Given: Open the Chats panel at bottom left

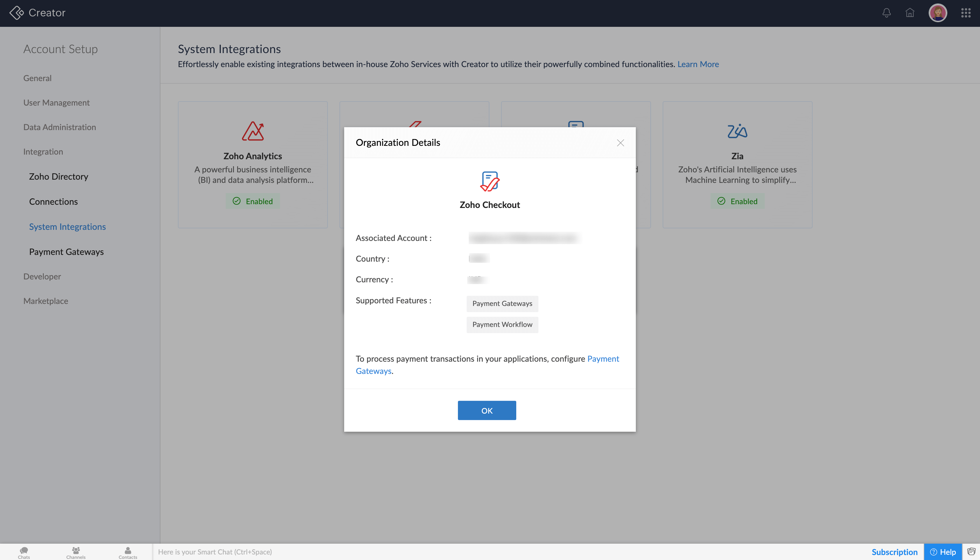Looking at the screenshot, I should (23, 552).
